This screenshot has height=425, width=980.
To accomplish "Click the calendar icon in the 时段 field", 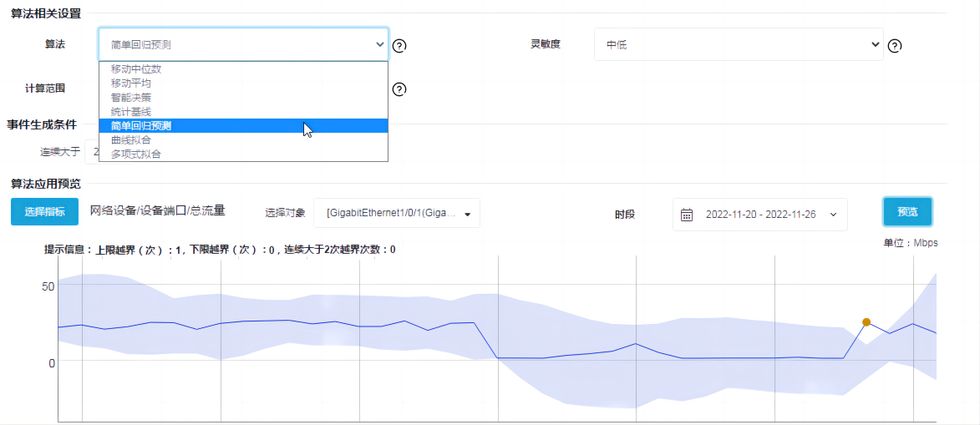I will (x=687, y=215).
